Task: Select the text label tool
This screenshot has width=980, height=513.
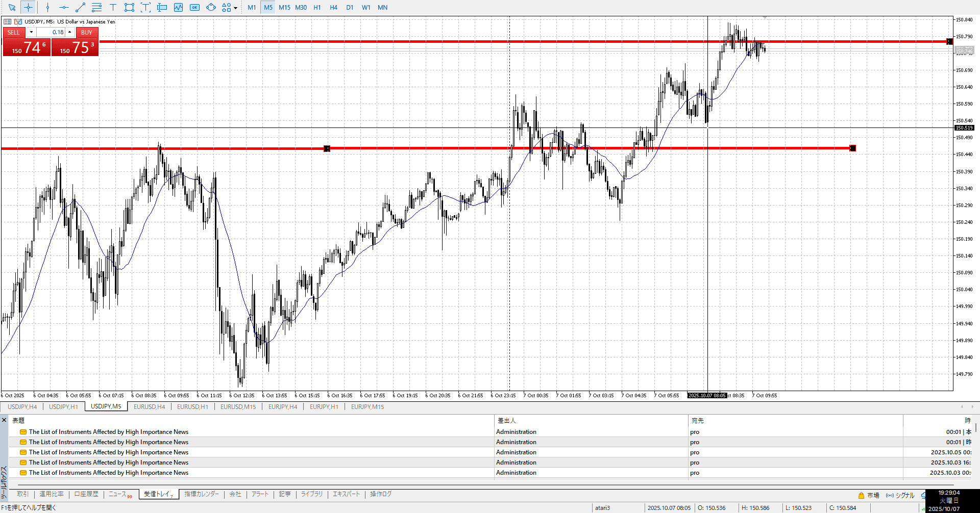Action: pos(113,7)
